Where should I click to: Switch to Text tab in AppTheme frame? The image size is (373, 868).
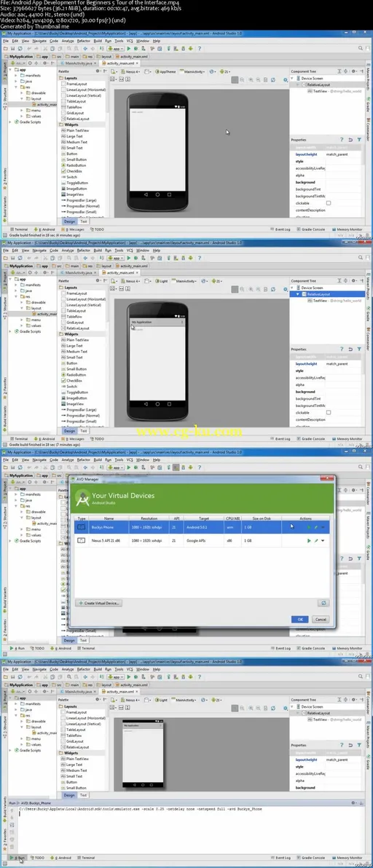(x=84, y=221)
